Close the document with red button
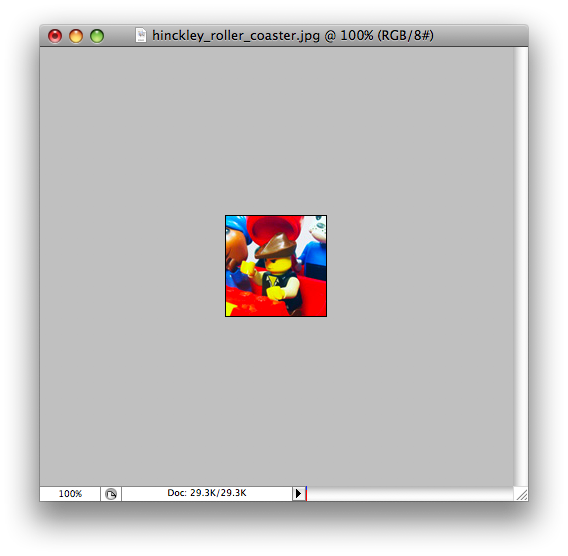 (55, 36)
